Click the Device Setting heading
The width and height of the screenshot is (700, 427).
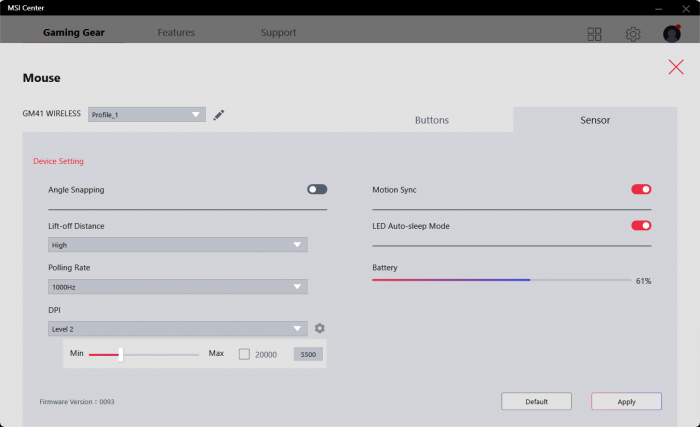tap(58, 161)
